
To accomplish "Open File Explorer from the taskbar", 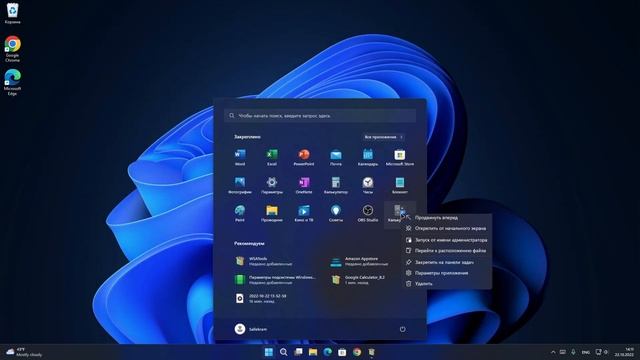I will (313, 352).
